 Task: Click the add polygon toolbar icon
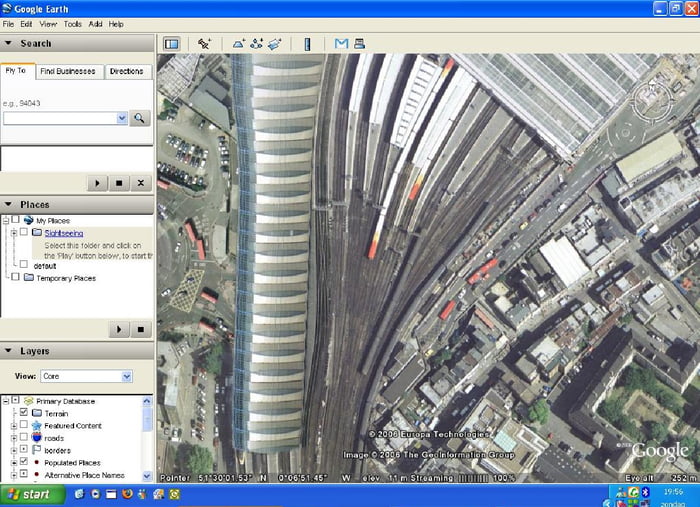point(239,44)
